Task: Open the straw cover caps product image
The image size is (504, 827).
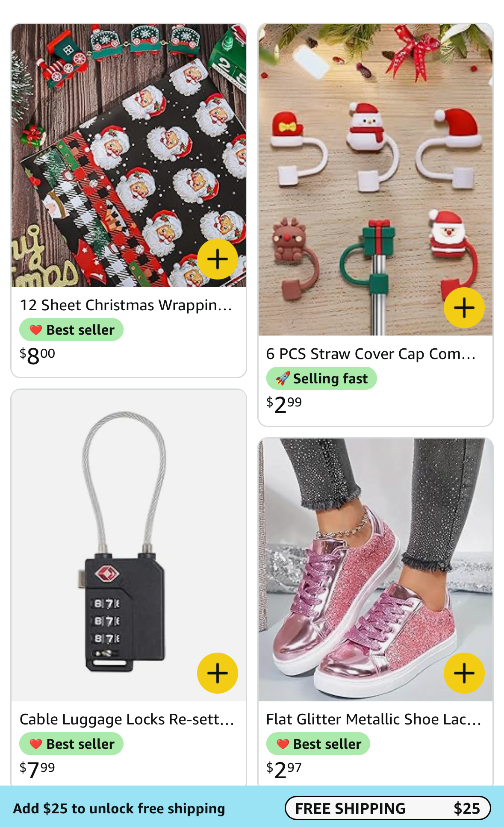Action: pos(375,180)
